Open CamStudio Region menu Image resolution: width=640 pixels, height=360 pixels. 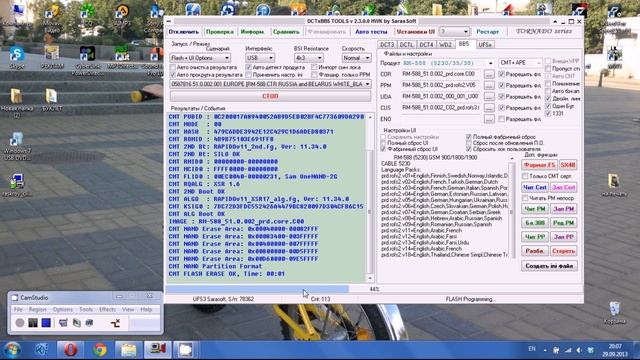[x=37, y=310]
